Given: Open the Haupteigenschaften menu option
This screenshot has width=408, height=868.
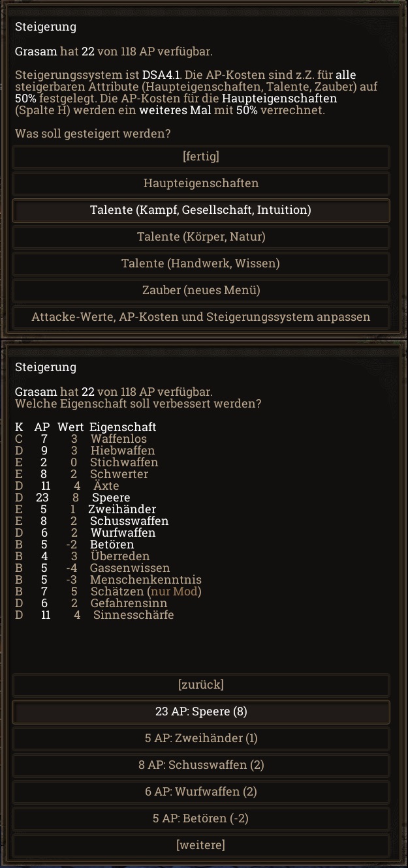Looking at the screenshot, I should (201, 183).
